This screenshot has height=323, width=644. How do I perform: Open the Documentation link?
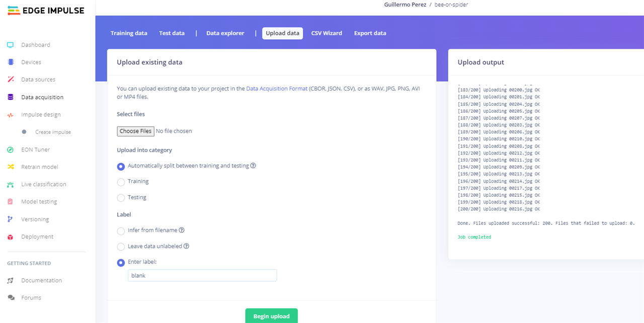pos(41,280)
